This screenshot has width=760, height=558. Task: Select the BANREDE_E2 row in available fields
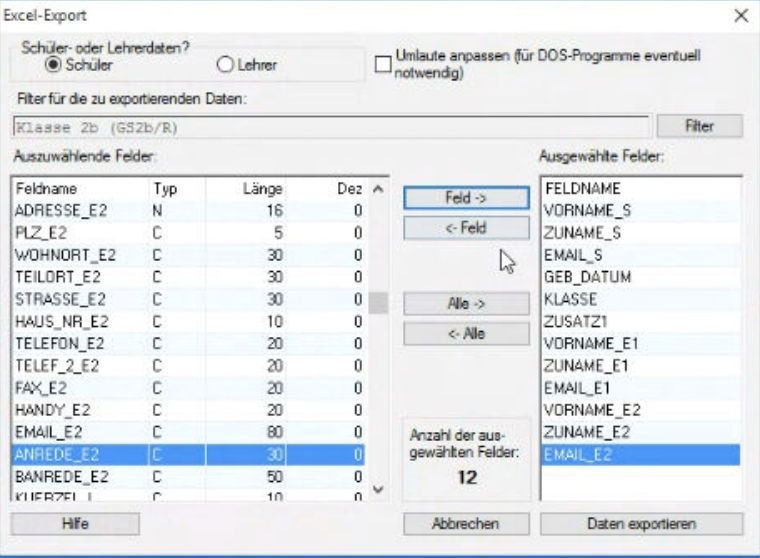pos(188,477)
